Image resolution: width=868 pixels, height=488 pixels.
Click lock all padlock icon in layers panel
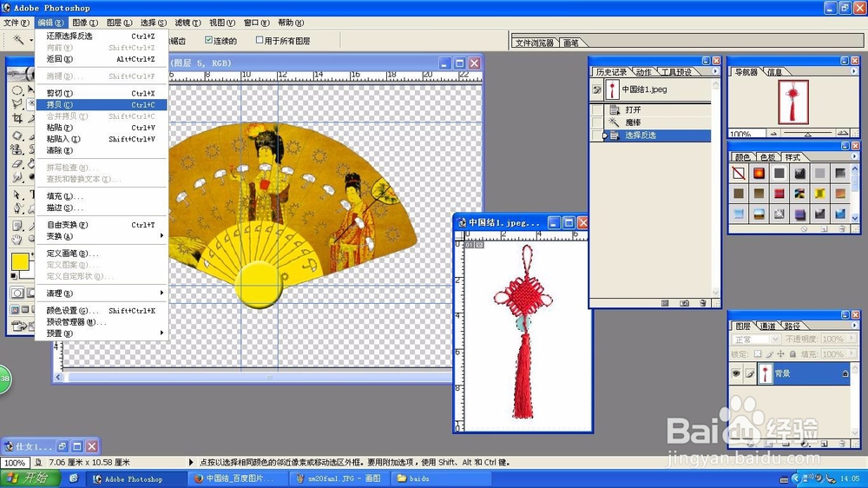(x=792, y=354)
